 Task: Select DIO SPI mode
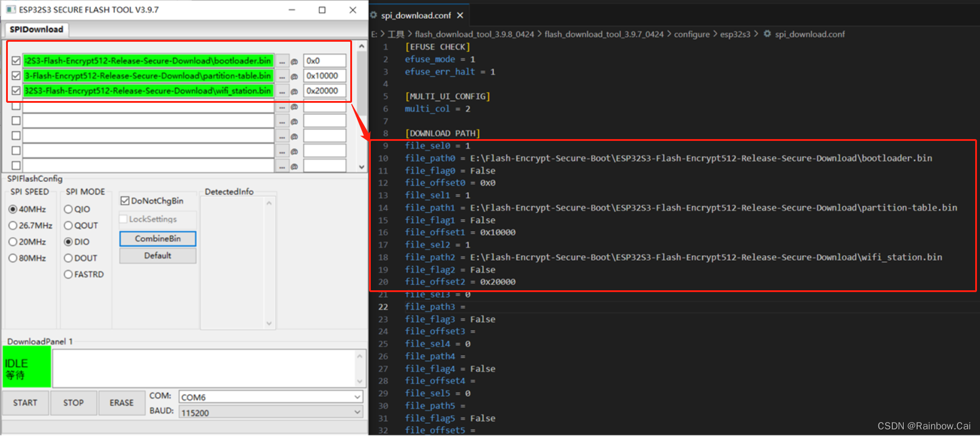(68, 242)
